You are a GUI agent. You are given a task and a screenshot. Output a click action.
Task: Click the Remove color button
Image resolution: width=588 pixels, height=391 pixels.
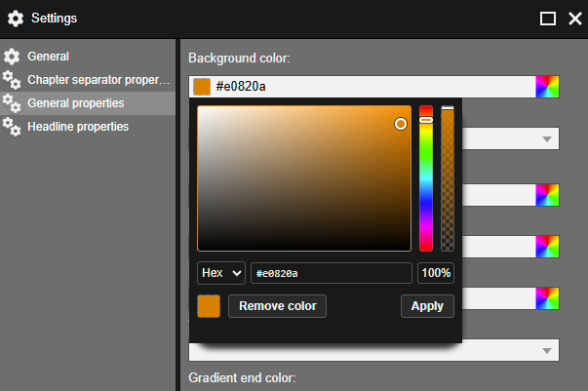tap(278, 306)
